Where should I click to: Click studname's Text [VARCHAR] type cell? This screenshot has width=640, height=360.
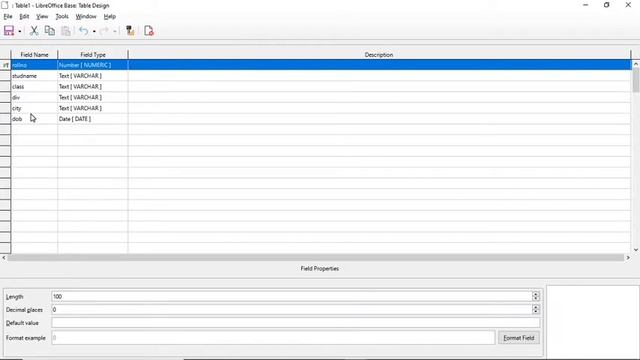(x=93, y=76)
